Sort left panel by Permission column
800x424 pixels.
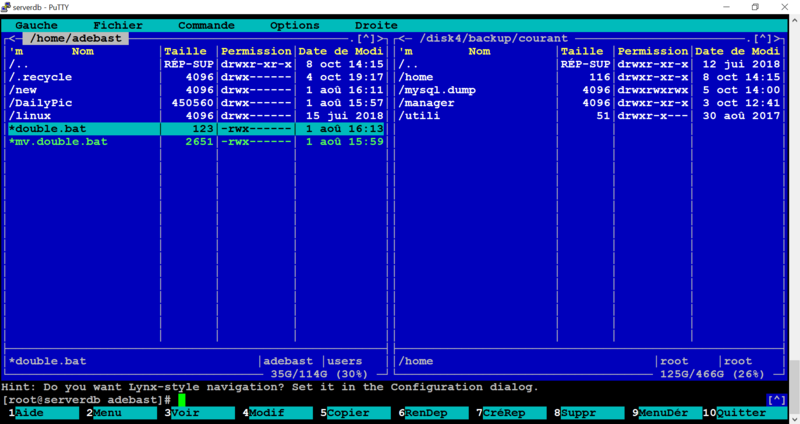(256, 51)
